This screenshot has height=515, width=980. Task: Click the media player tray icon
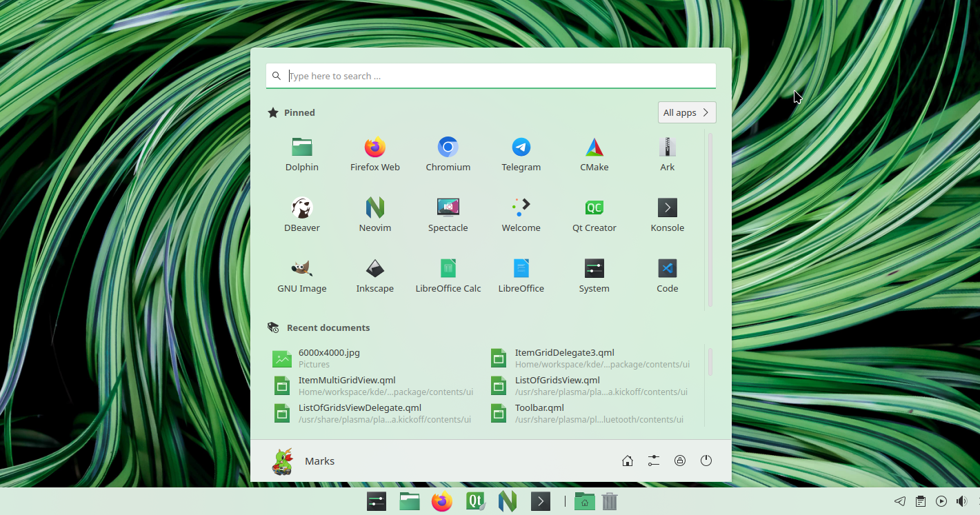pos(941,501)
